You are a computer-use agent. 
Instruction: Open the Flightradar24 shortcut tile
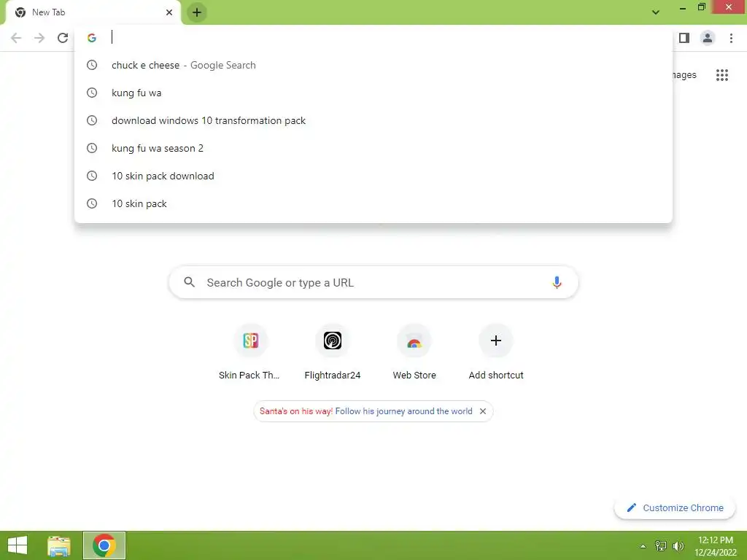(x=333, y=352)
